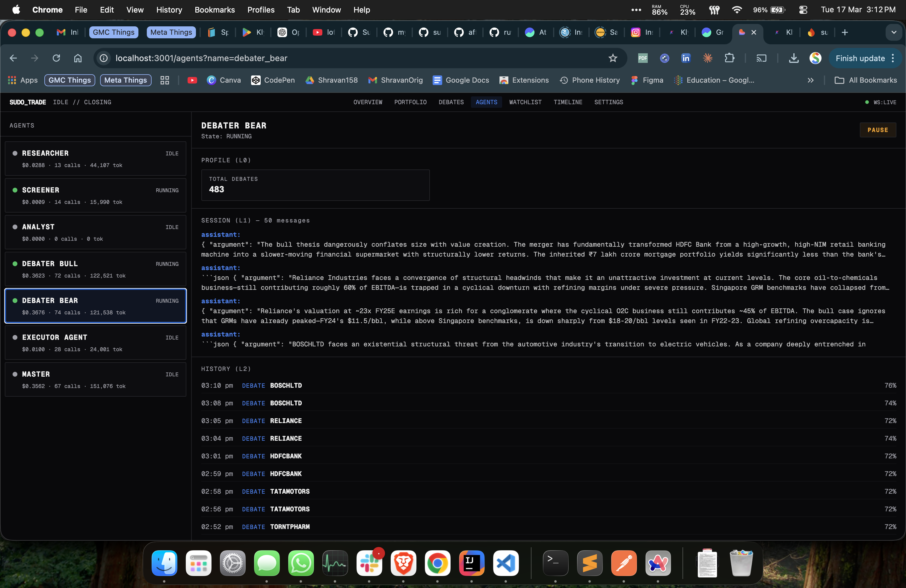Switch to the OVERVIEW tab
Image resolution: width=906 pixels, height=588 pixels.
click(x=368, y=102)
